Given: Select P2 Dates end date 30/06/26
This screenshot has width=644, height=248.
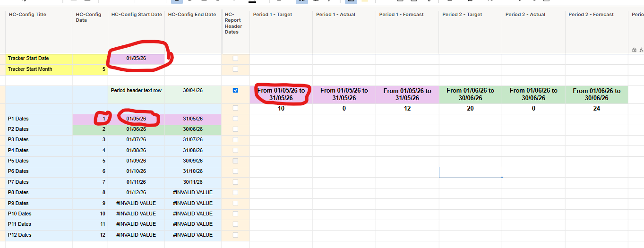Looking at the screenshot, I should (x=193, y=129).
